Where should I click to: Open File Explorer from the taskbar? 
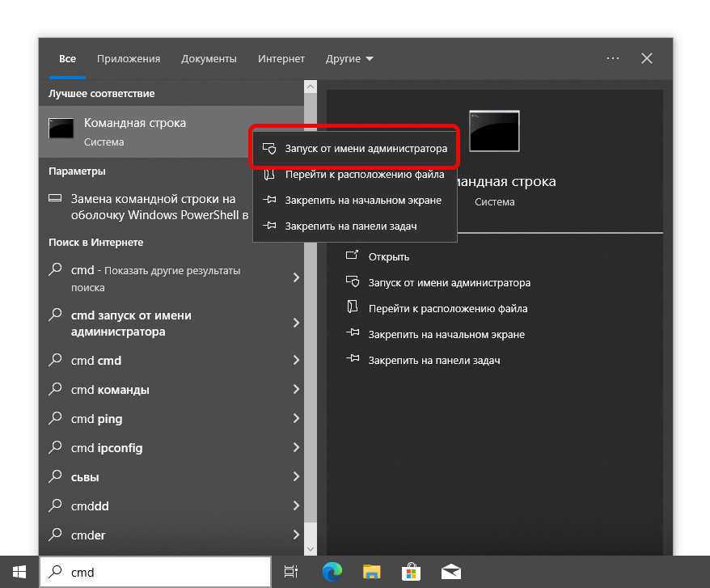371,572
